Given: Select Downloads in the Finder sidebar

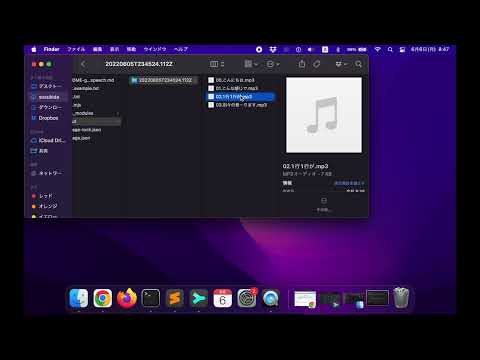Looking at the screenshot, I should (x=47, y=107).
